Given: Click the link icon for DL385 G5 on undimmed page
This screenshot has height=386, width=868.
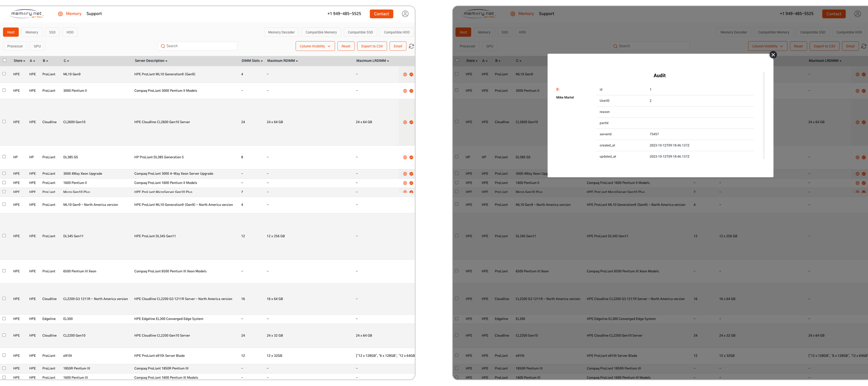Looking at the screenshot, I should point(411,157).
